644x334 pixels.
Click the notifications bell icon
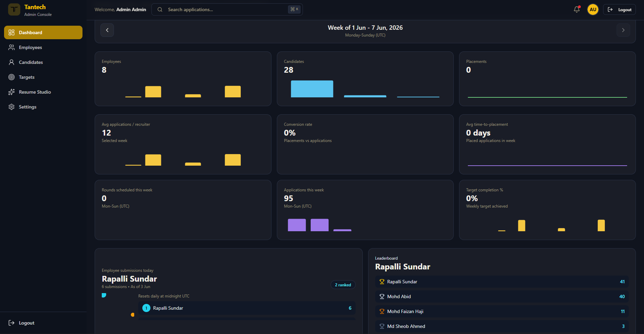(577, 9)
